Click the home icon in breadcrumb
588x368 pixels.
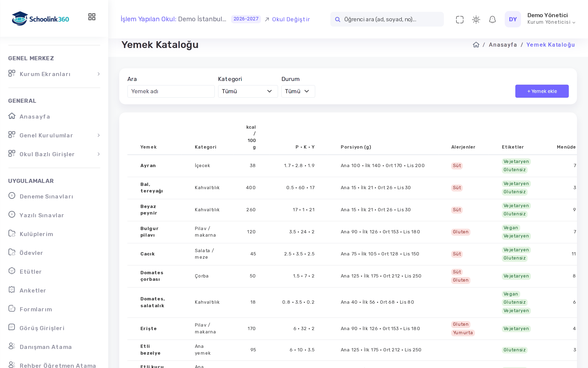click(x=476, y=45)
